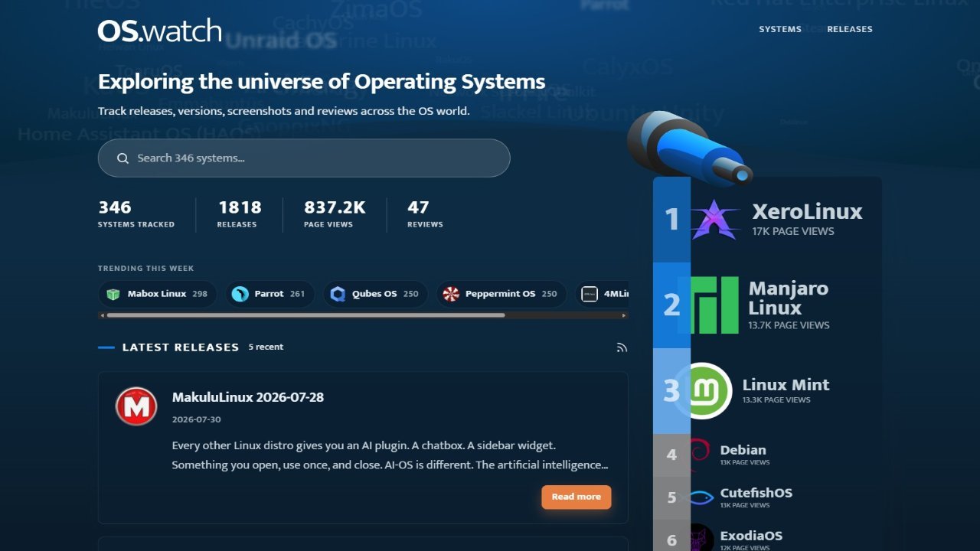Click the Peppermint OS candy icon
The width and height of the screenshot is (980, 551).
pyautogui.click(x=451, y=294)
